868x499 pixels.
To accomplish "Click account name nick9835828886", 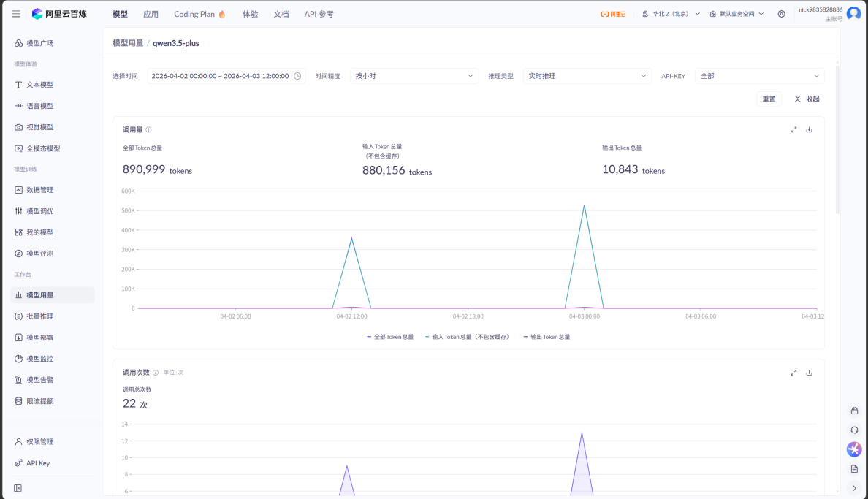I will pyautogui.click(x=821, y=9).
